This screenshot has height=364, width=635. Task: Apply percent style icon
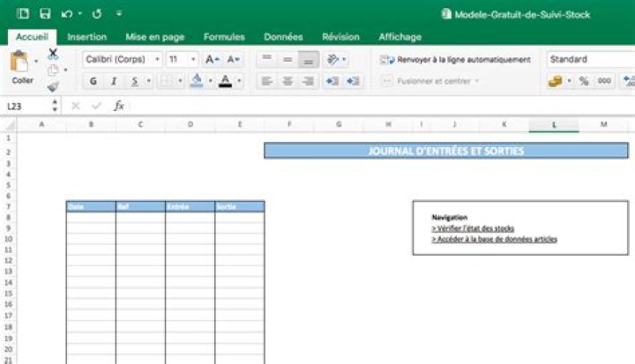584,81
